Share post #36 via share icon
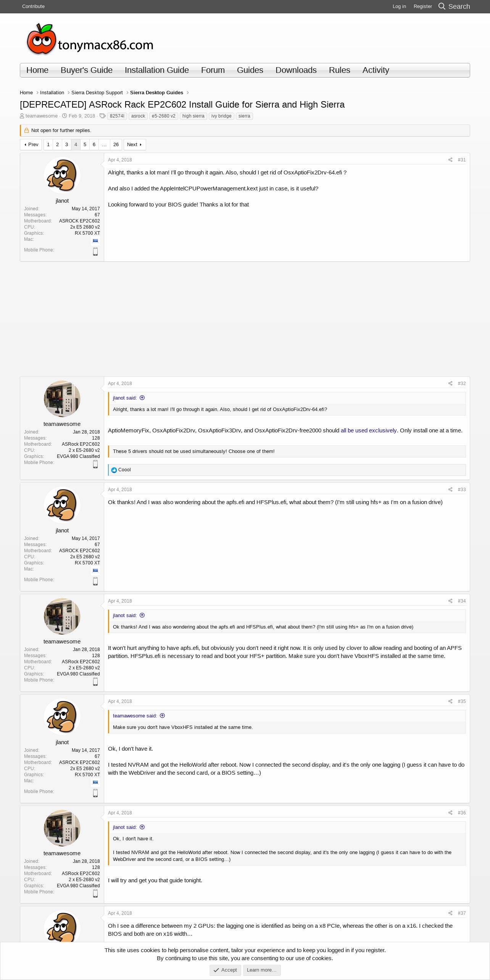490x980 pixels. (450, 813)
